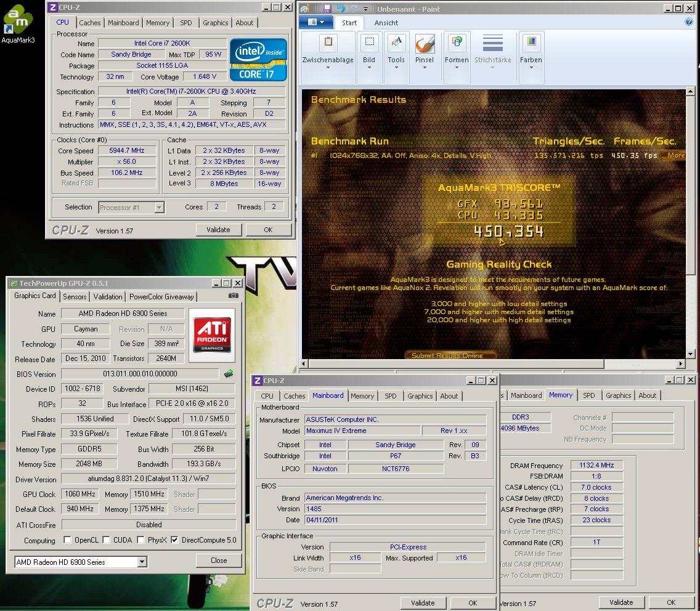Click GPU-Z camera screenshot icon
Viewport: 700px width, 611px height.
pos(233,296)
